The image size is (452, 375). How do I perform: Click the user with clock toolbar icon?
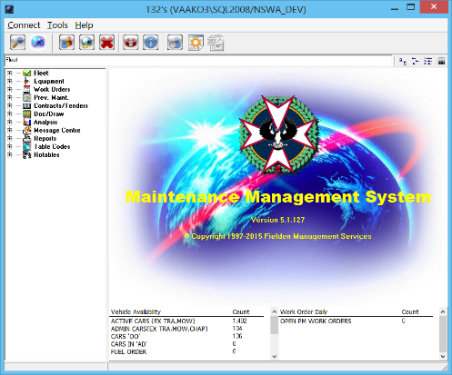click(175, 42)
